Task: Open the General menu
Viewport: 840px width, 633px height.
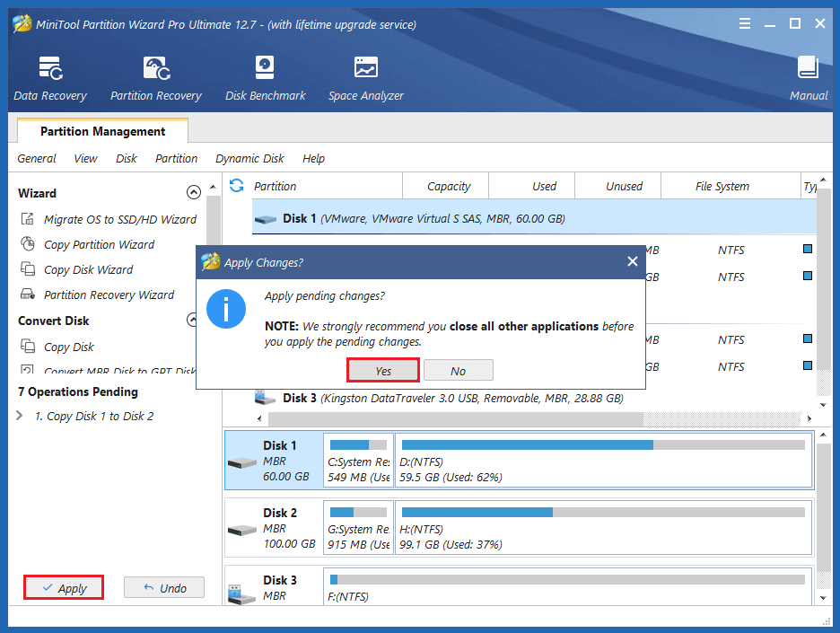Action: (x=37, y=159)
